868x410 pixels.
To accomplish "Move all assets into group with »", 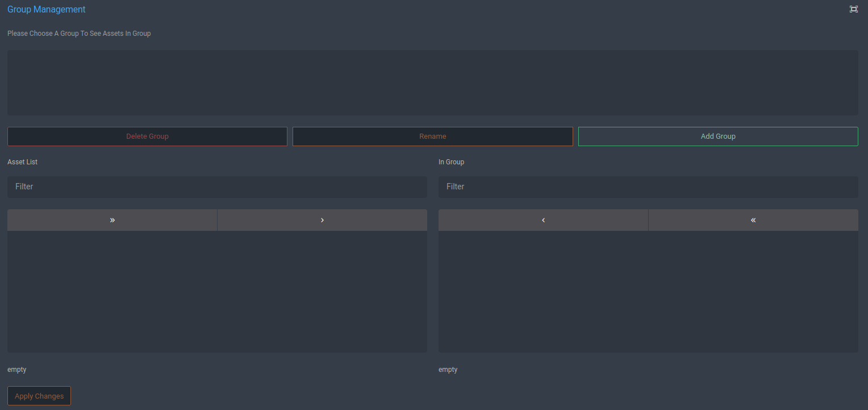I will pos(112,220).
